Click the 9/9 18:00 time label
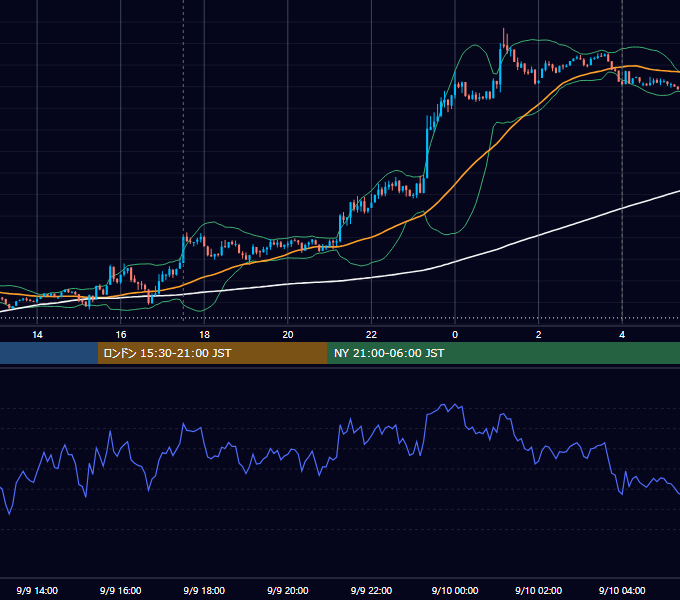 (204, 590)
